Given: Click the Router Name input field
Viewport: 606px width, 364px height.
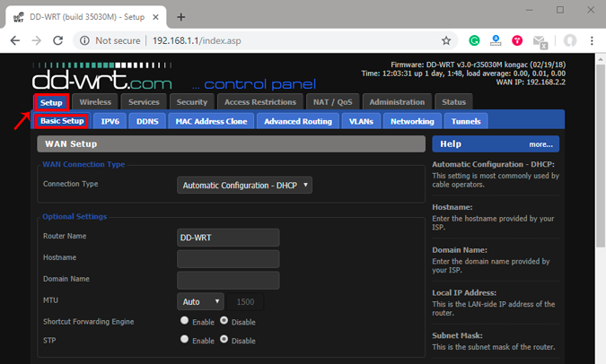Looking at the screenshot, I should (x=229, y=238).
